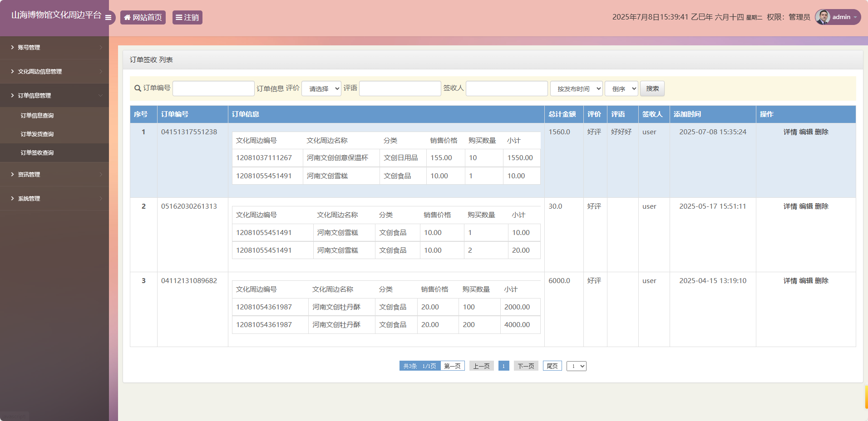This screenshot has width=868, height=421.
Task: Open the admin account dropdown caret
Action: (856, 17)
